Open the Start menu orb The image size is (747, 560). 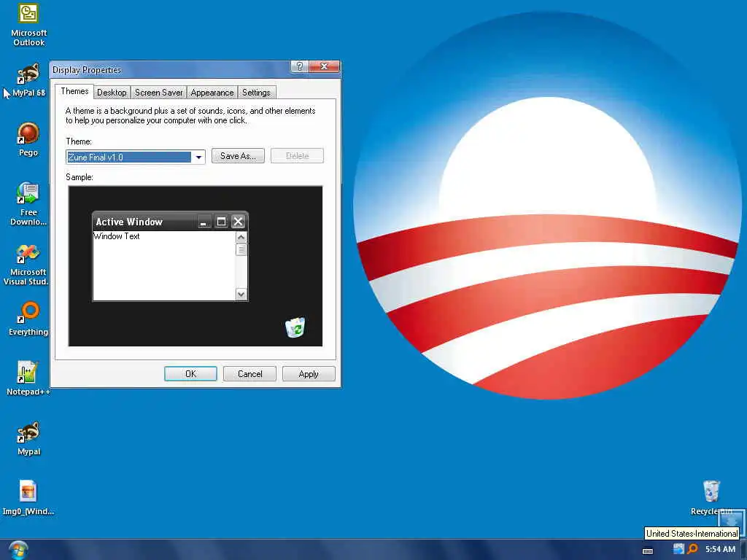click(18, 550)
